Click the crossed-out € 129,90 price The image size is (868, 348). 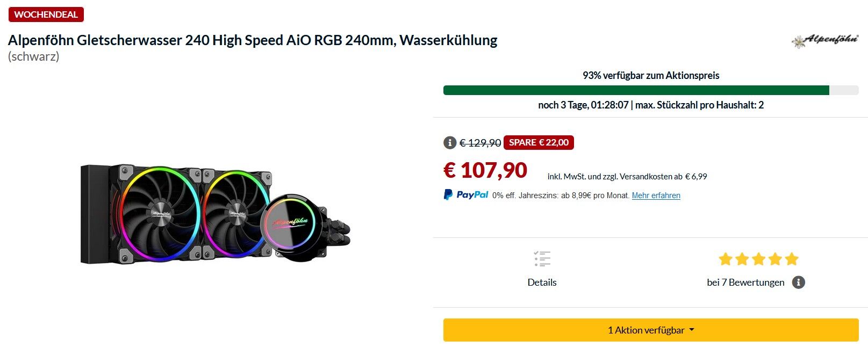480,143
